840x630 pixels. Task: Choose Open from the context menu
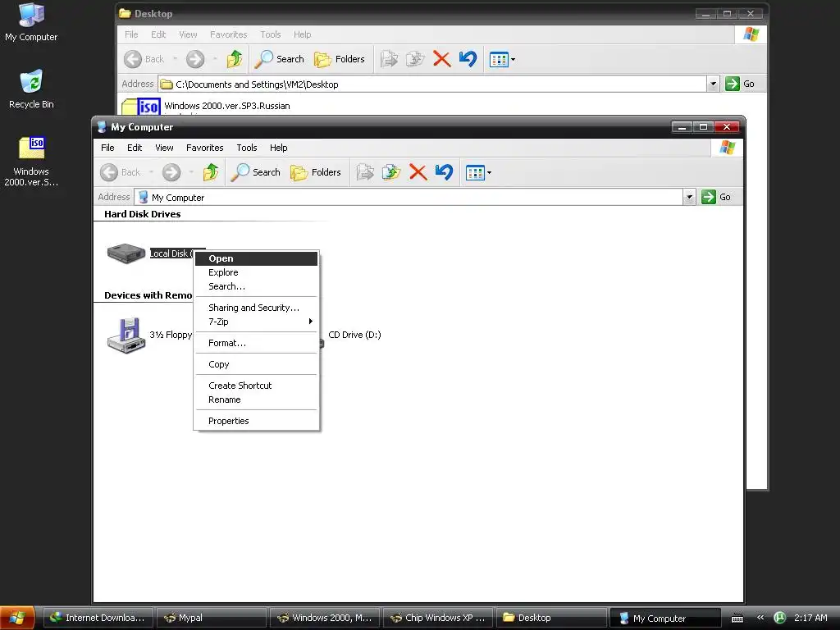256,258
